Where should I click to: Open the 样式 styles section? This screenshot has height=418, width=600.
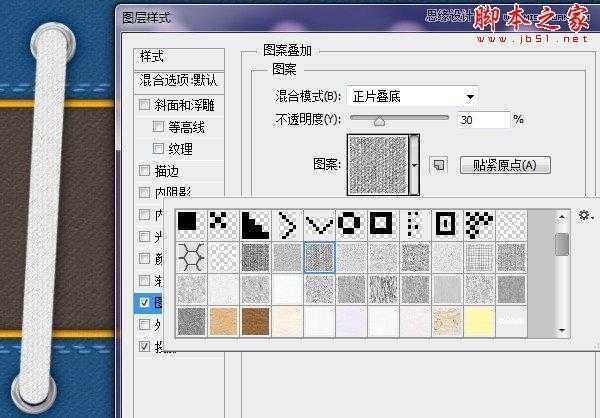pyautogui.click(x=152, y=57)
